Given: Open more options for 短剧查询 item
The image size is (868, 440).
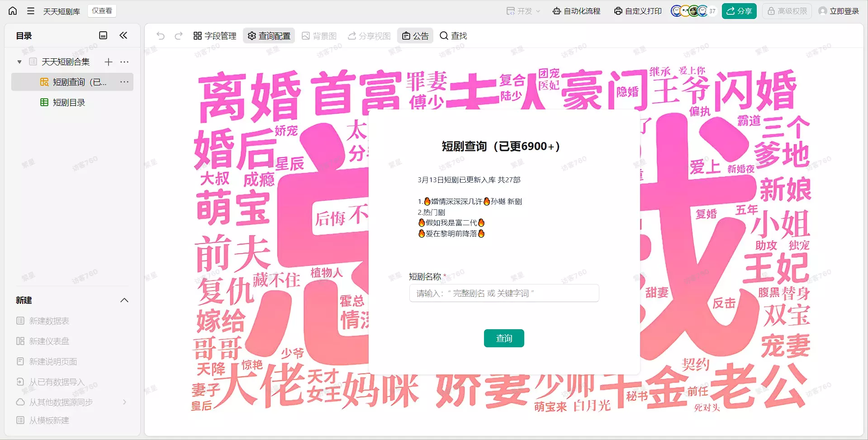Looking at the screenshot, I should (124, 82).
